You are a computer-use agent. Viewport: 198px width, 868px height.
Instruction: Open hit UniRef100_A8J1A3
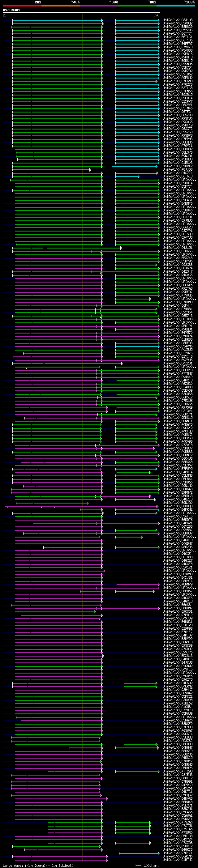pos(178,20)
